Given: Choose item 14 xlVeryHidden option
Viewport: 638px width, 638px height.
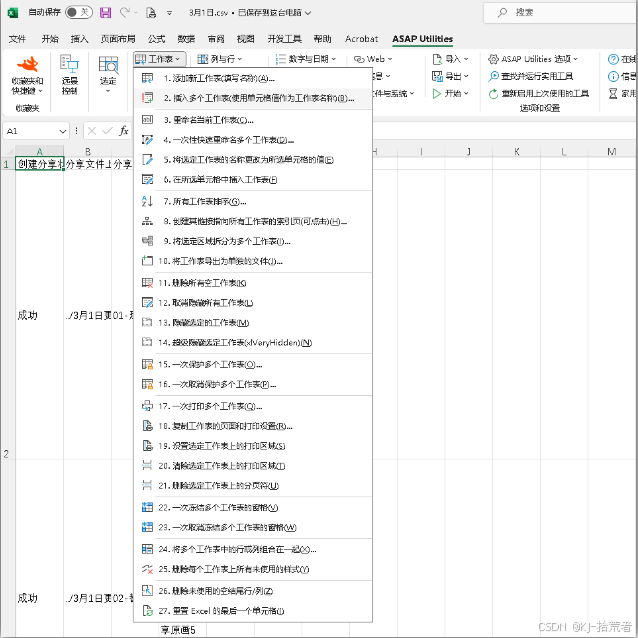Looking at the screenshot, I should [x=253, y=343].
